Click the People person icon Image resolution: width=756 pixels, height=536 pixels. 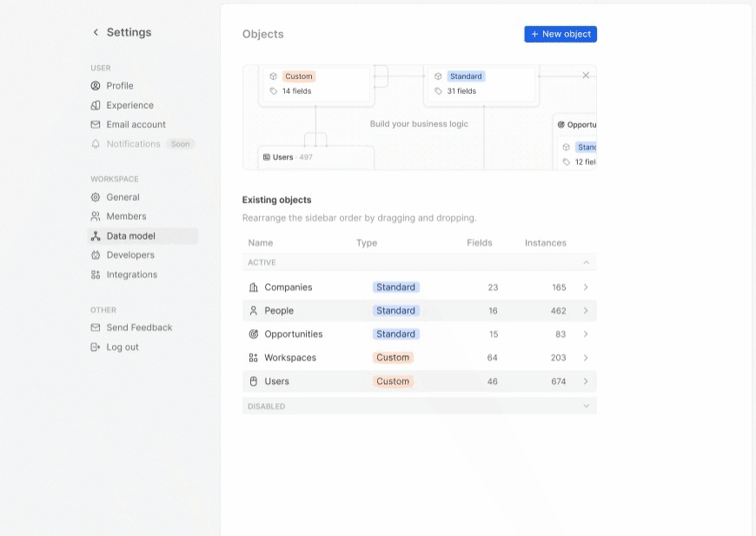[x=254, y=311]
